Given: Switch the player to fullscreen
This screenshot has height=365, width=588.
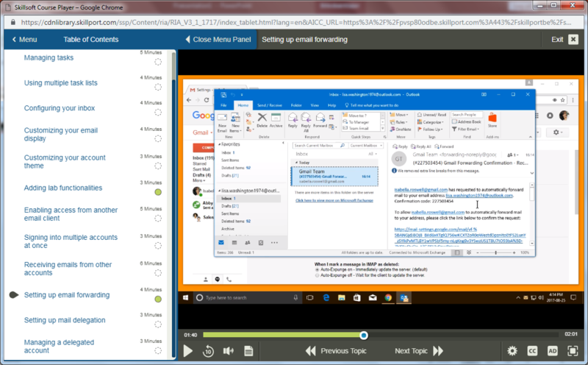Looking at the screenshot, I should pyautogui.click(x=573, y=351).
